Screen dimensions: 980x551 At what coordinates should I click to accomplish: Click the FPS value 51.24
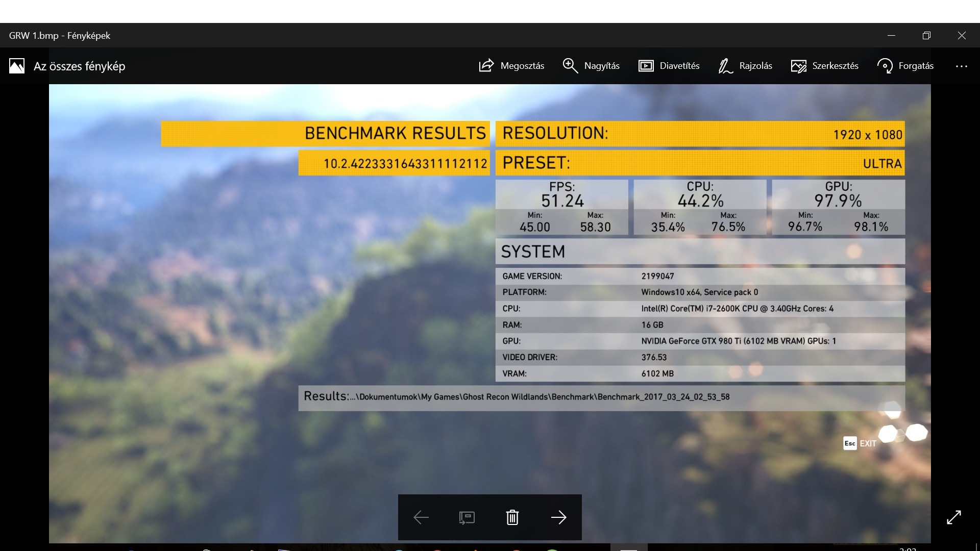pyautogui.click(x=562, y=201)
